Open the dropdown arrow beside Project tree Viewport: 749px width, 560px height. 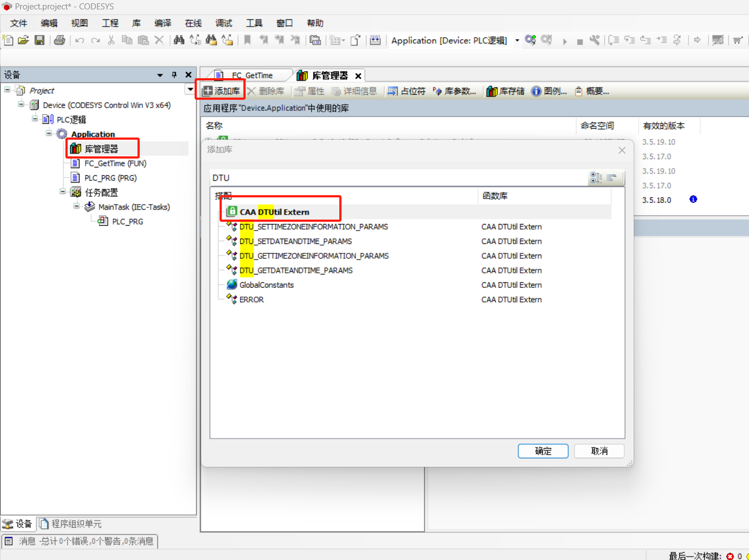190,89
